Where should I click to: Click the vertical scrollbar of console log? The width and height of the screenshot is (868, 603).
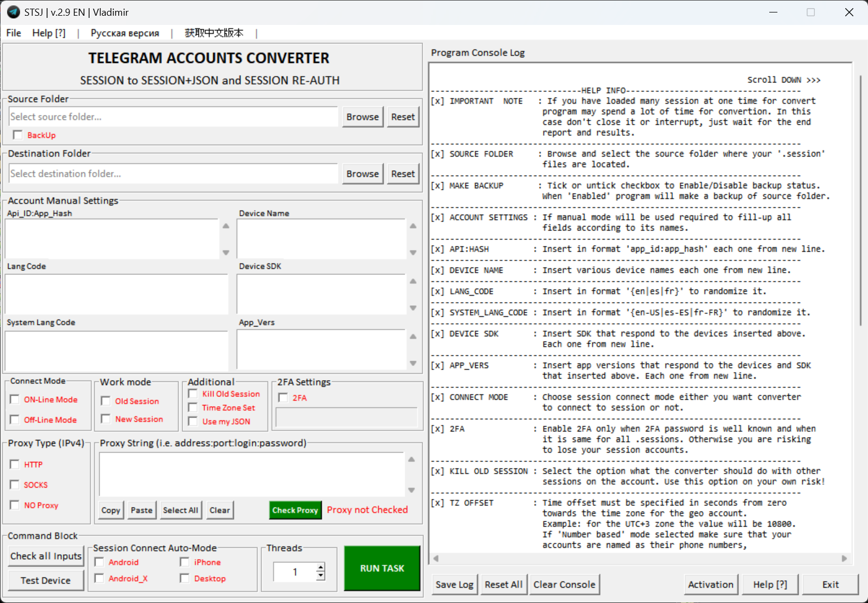click(861, 201)
